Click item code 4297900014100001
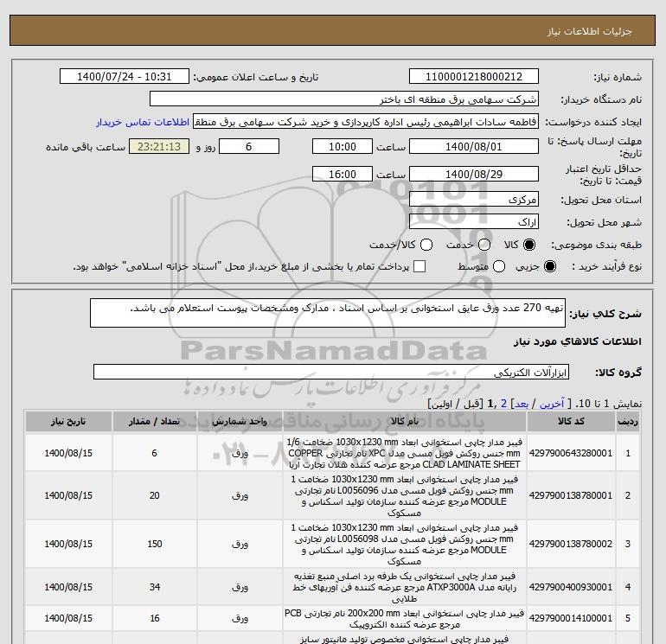The image size is (666, 644). (x=571, y=619)
